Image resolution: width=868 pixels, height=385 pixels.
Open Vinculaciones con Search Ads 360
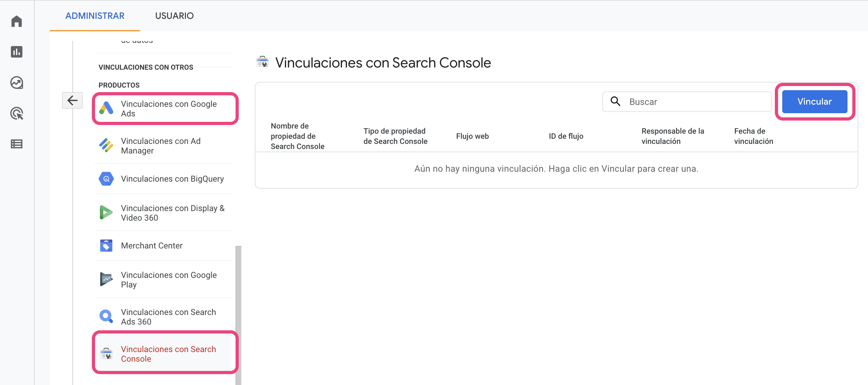click(x=164, y=317)
